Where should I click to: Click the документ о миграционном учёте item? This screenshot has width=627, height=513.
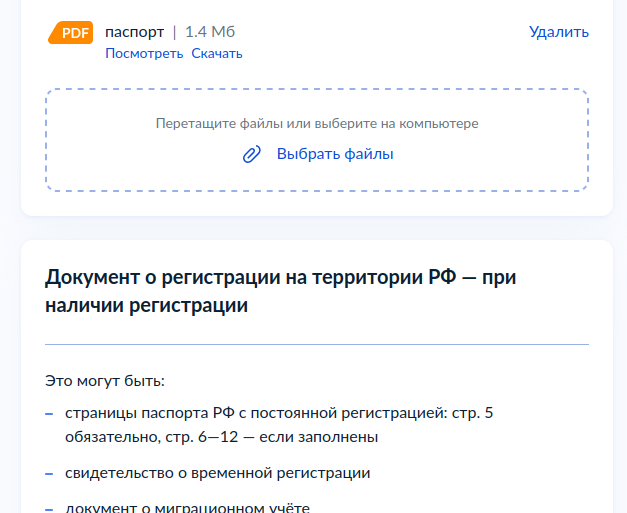[188, 508]
